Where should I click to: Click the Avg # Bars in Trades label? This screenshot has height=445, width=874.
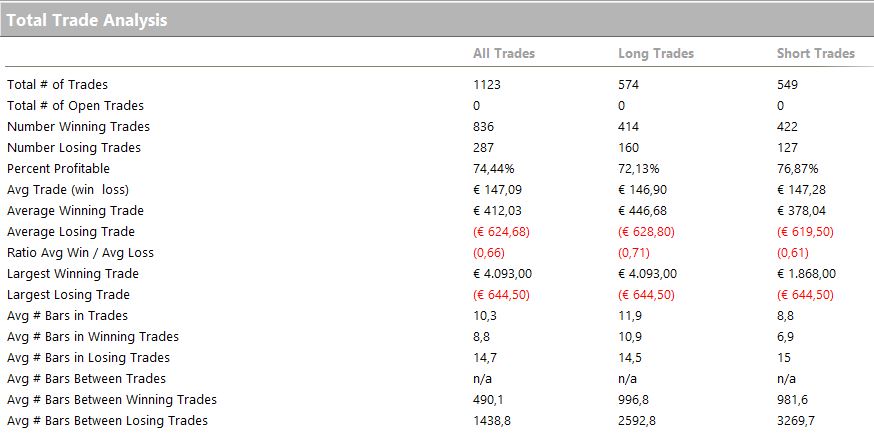67,316
